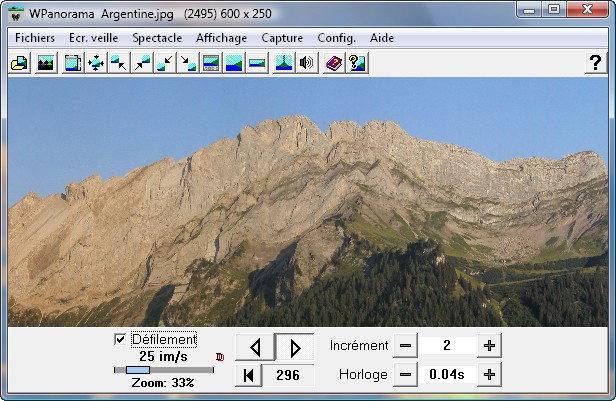Click the small red marker beside speed readout
The width and height of the screenshot is (616, 401).
(220, 357)
